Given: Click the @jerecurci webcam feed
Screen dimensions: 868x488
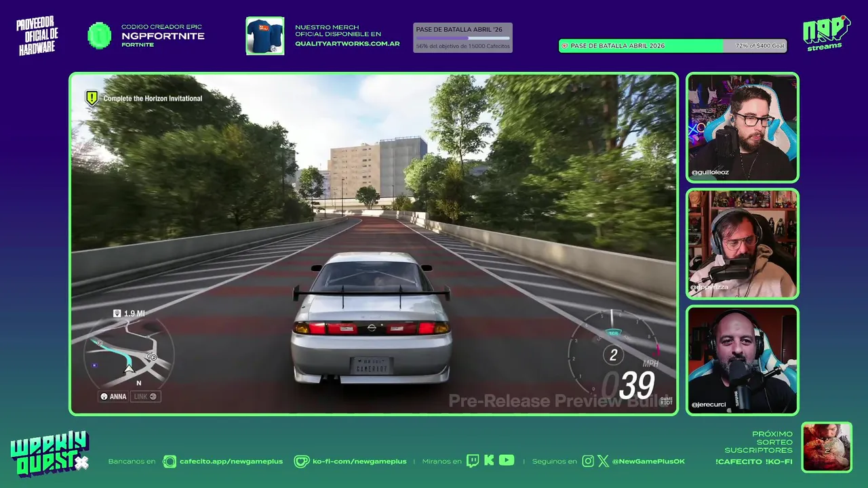Looking at the screenshot, I should pos(742,360).
